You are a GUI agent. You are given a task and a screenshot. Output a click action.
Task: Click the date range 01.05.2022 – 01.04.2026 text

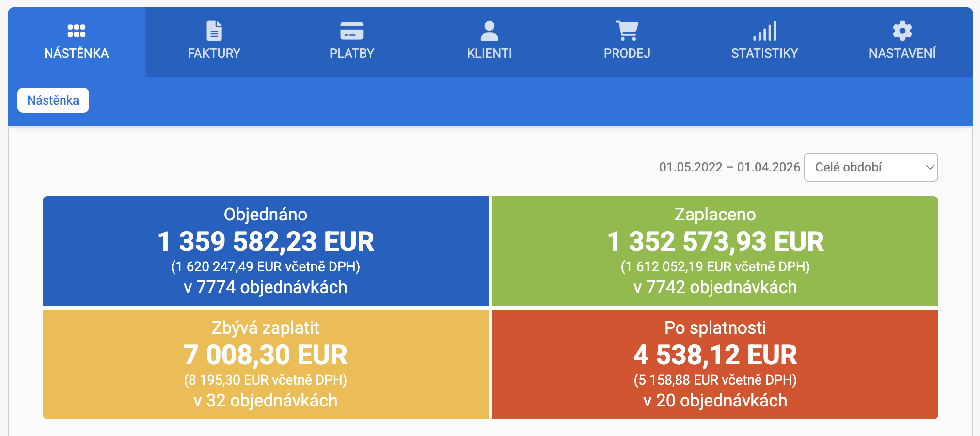tap(729, 167)
